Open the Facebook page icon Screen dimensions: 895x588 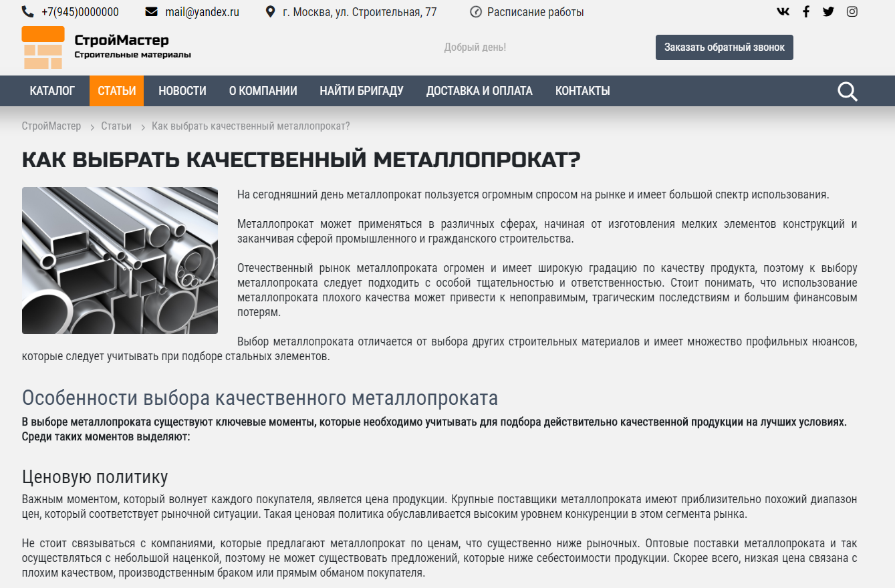click(806, 11)
